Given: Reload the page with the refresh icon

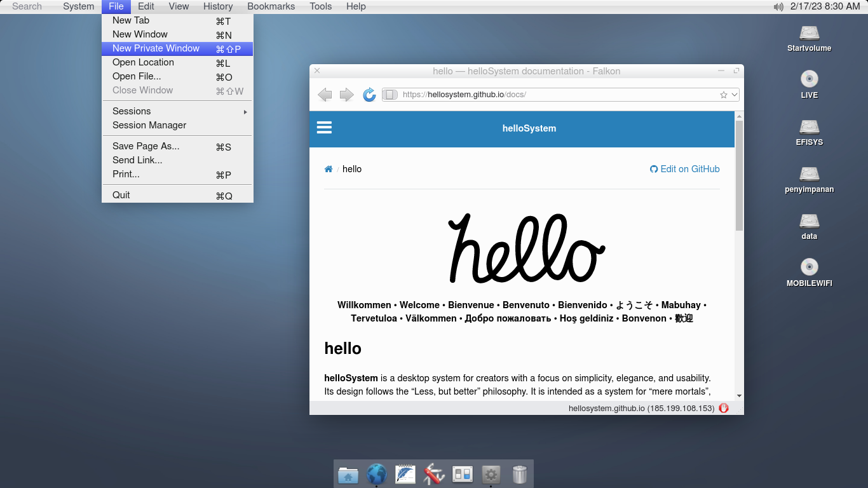Looking at the screenshot, I should pos(369,95).
